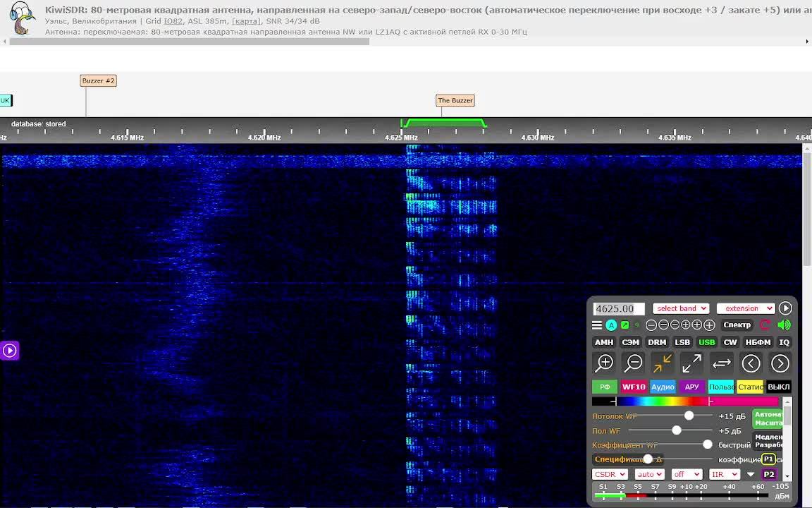Click the green square arrow icon
This screenshot has height=508, width=812.
click(625, 325)
